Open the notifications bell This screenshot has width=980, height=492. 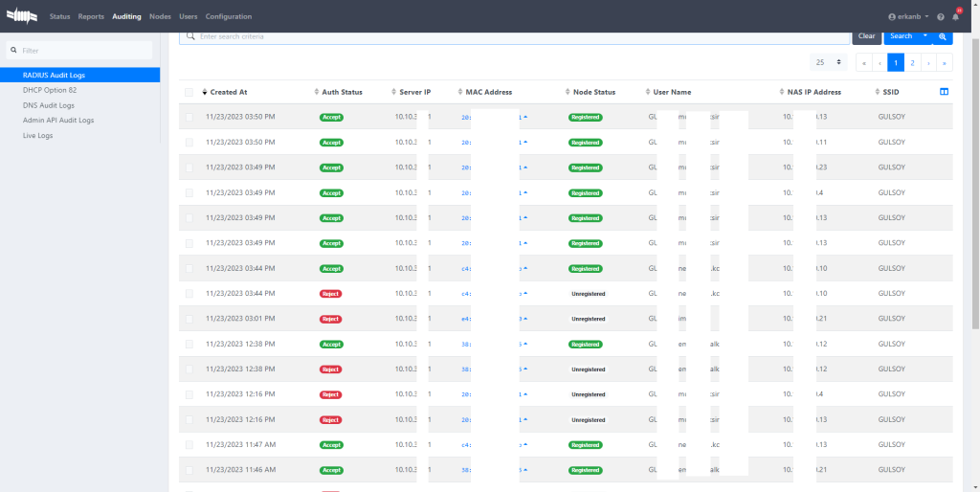[955, 17]
